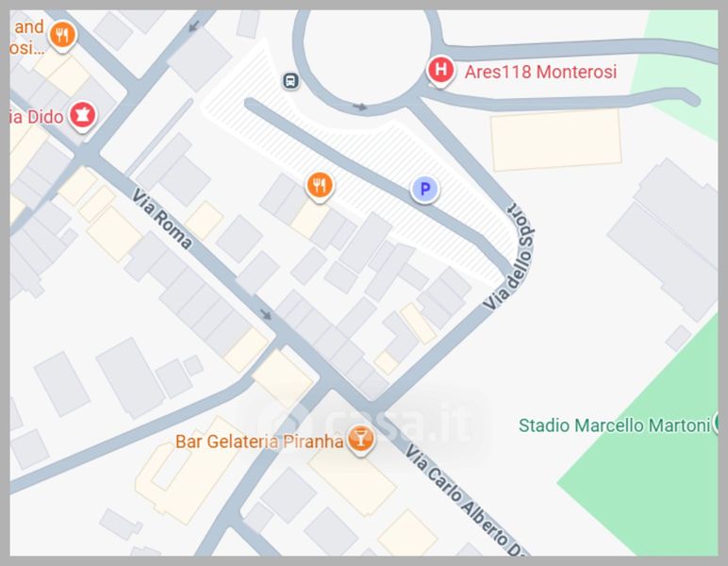The height and width of the screenshot is (566, 728).
Task: Click the one-way arrow on Via Roma
Action: pyautogui.click(x=266, y=314)
